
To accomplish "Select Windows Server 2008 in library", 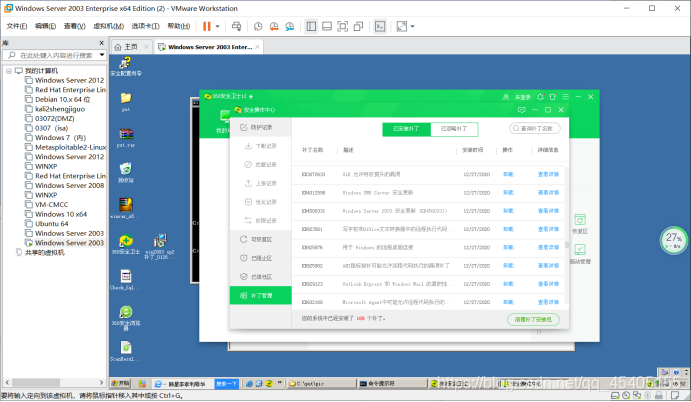I will point(69,186).
